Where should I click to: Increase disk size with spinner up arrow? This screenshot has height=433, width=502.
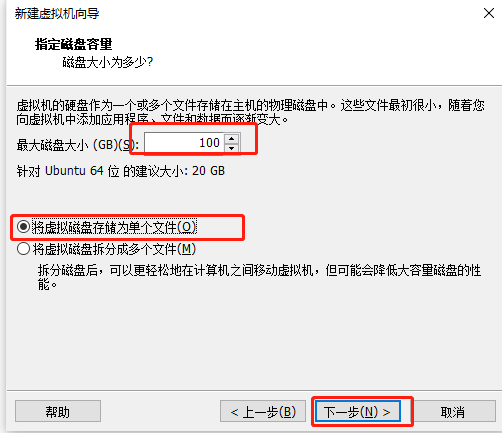(x=232, y=138)
